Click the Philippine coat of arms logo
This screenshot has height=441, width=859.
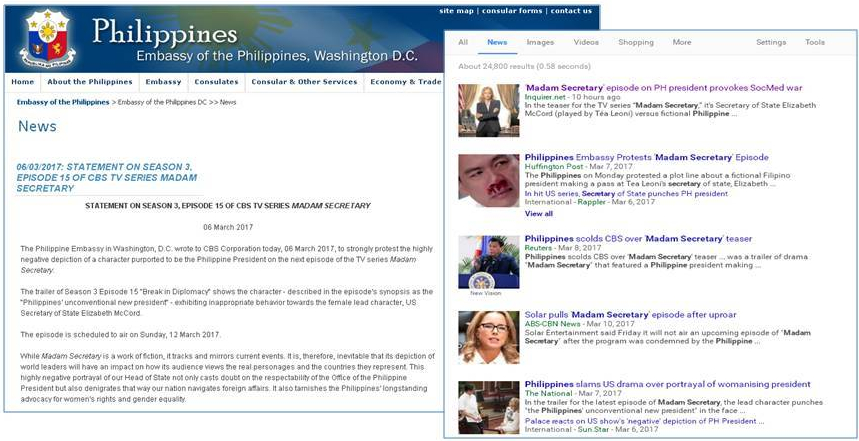click(x=46, y=38)
